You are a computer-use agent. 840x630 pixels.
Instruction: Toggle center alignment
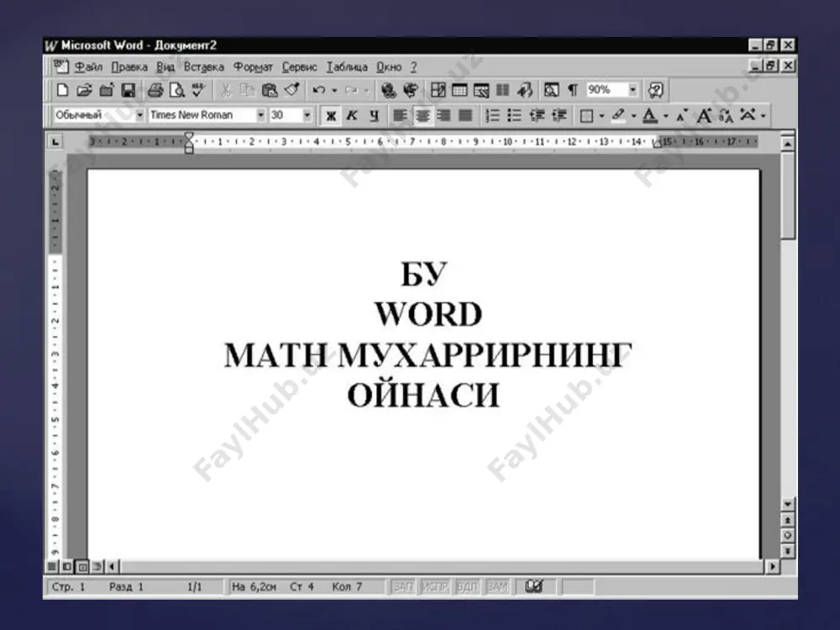423,115
